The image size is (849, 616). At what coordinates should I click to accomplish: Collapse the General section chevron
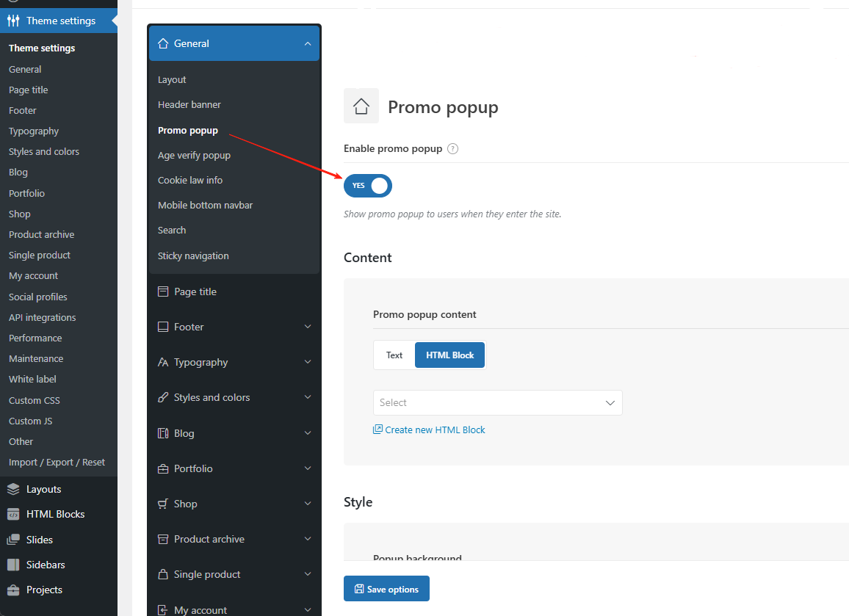[x=307, y=44]
